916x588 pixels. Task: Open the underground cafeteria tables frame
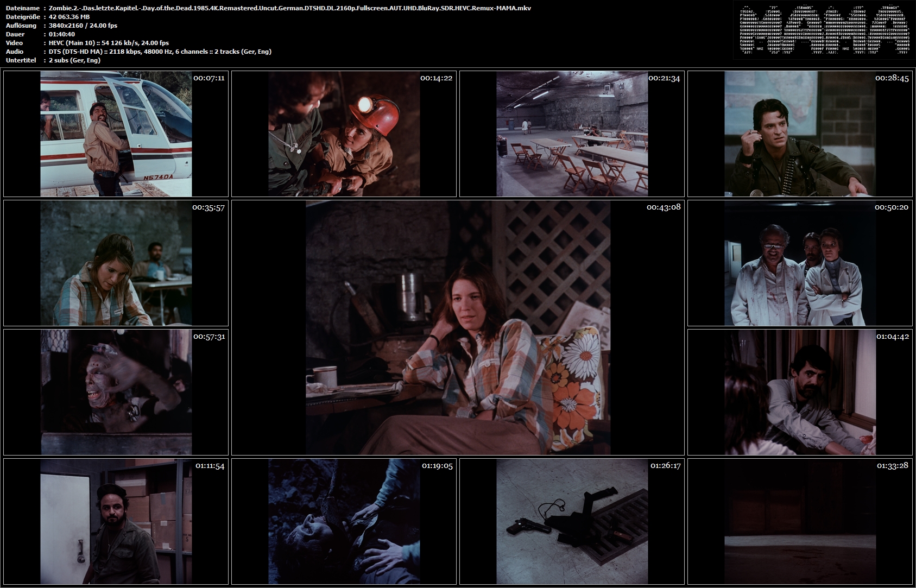point(572,134)
